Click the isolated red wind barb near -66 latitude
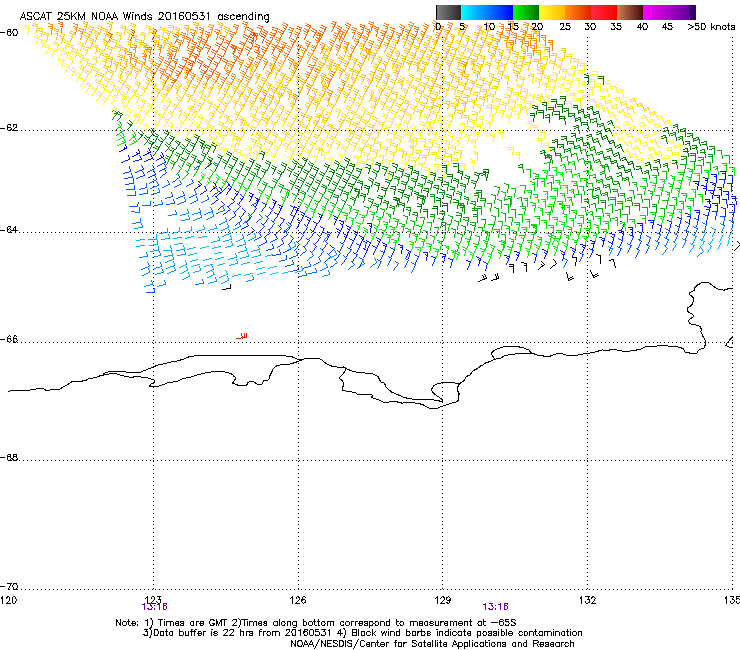The height and width of the screenshot is (650, 740). [x=242, y=337]
